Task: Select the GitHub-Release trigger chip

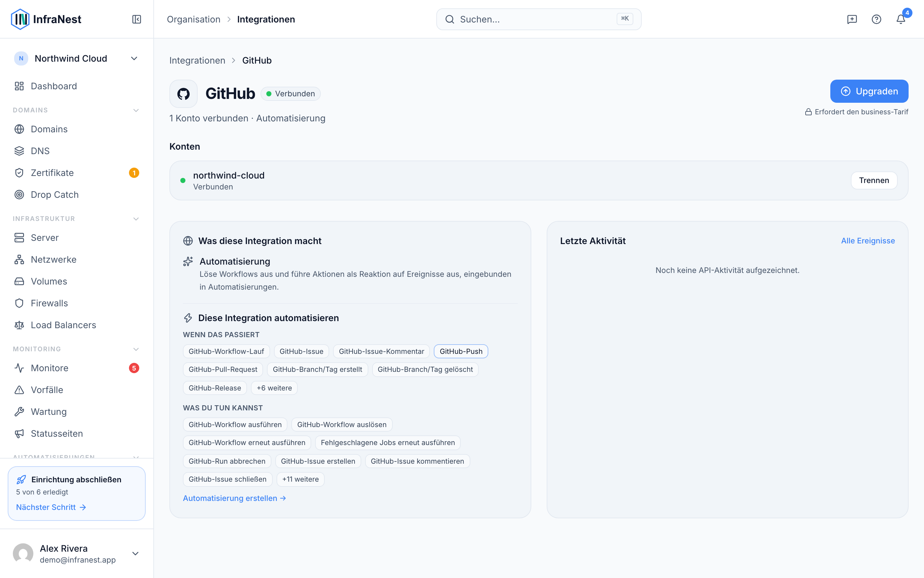Action: (215, 388)
